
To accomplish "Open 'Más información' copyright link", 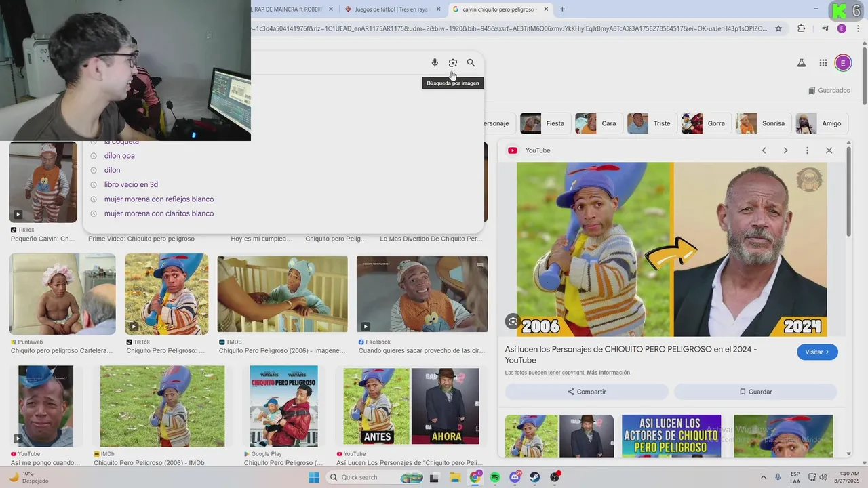I will (x=608, y=373).
